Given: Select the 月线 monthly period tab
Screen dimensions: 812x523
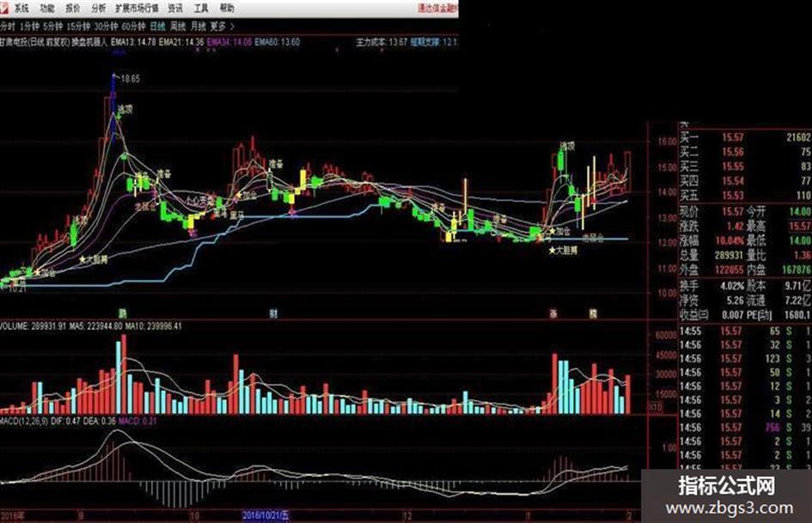Looking at the screenshot, I should coord(198,26).
